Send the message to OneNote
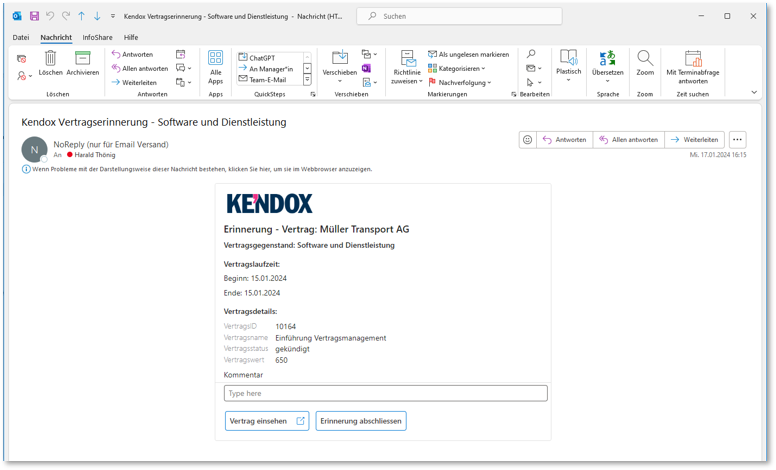This screenshot has width=776, height=470. coord(366,68)
